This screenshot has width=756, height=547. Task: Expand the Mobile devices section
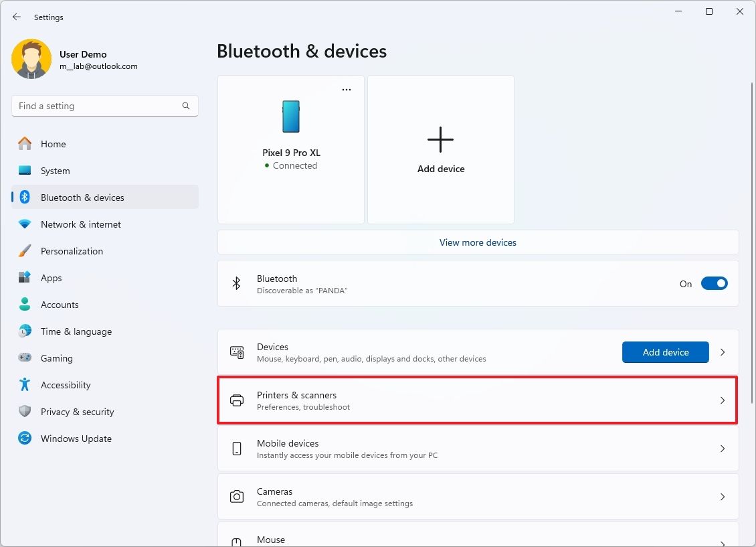(x=476, y=449)
